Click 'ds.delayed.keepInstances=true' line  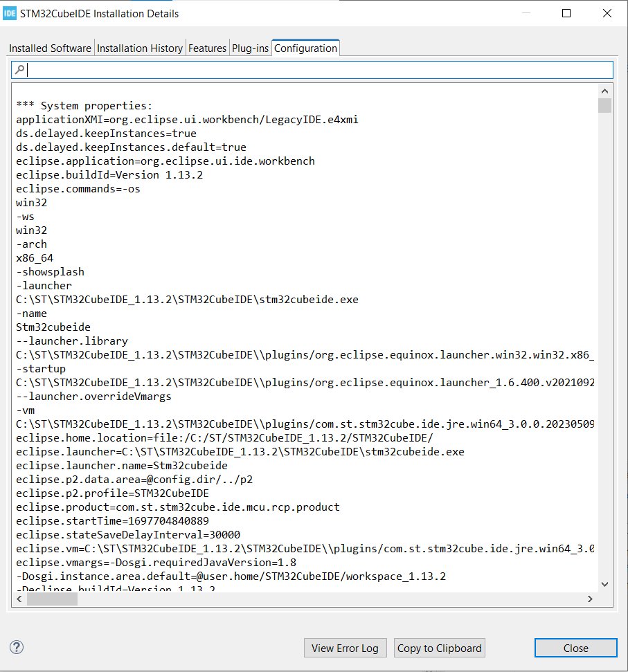pos(106,134)
